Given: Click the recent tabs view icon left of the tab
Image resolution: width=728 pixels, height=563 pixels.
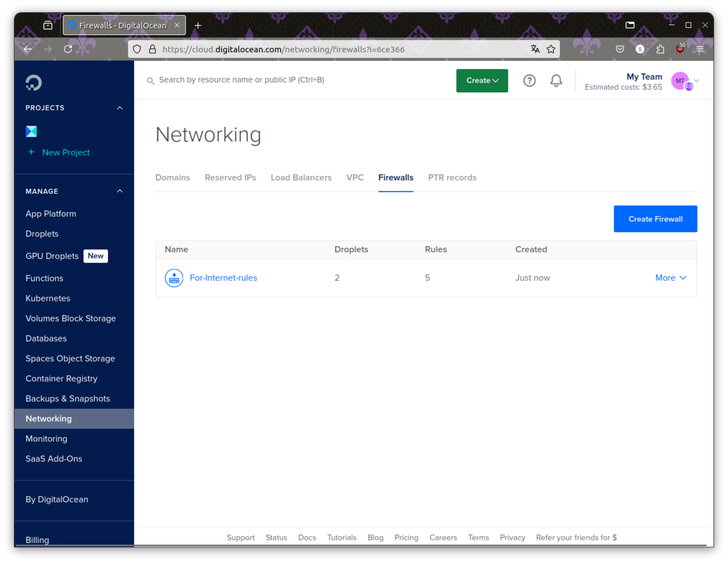Looking at the screenshot, I should tap(48, 25).
